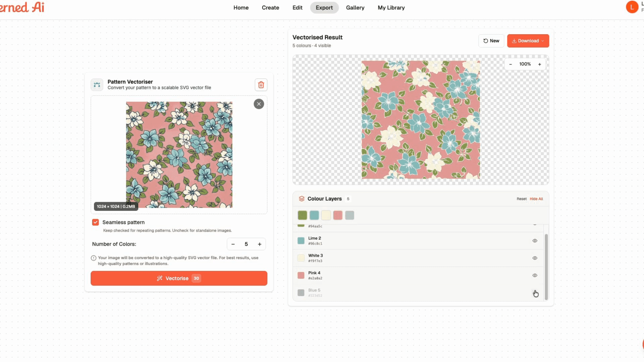Select the cream white colour swatch
Screen dimensions: 644x362
[x=326, y=215]
